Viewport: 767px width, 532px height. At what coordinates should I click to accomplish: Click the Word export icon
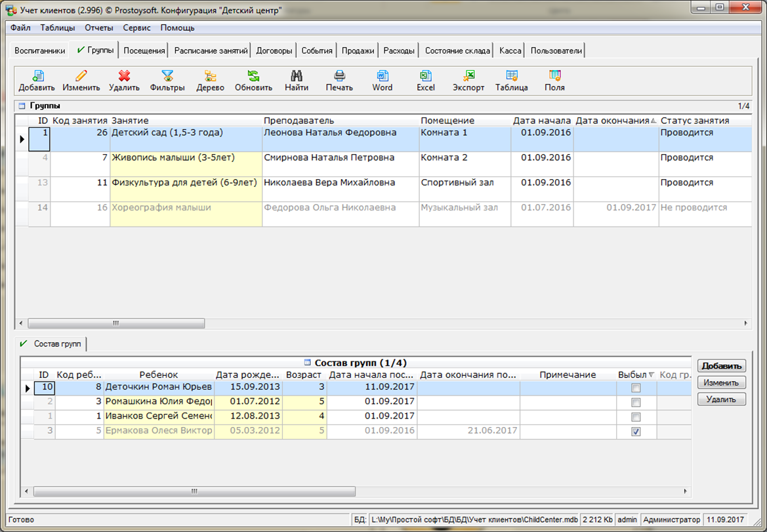coord(383,76)
